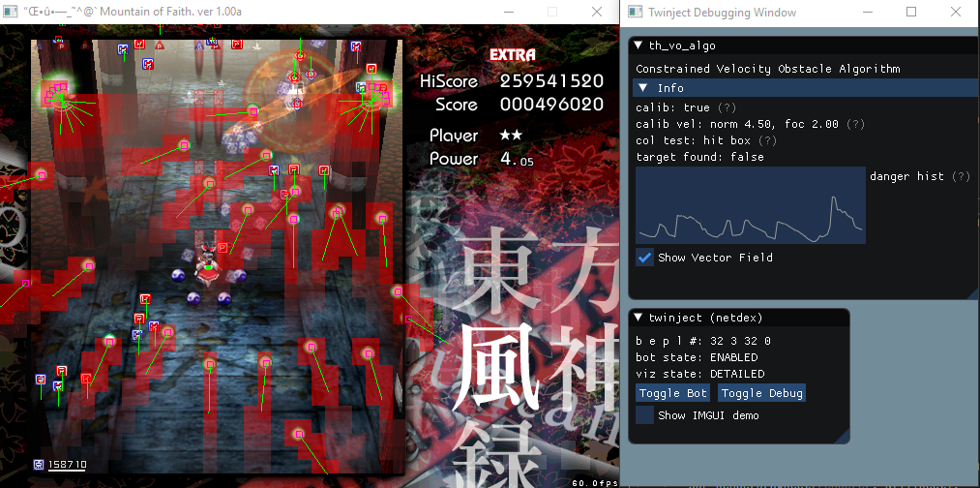Enable Show IMGUI demo checkbox
Screen dimensions: 980x488
[644, 414]
